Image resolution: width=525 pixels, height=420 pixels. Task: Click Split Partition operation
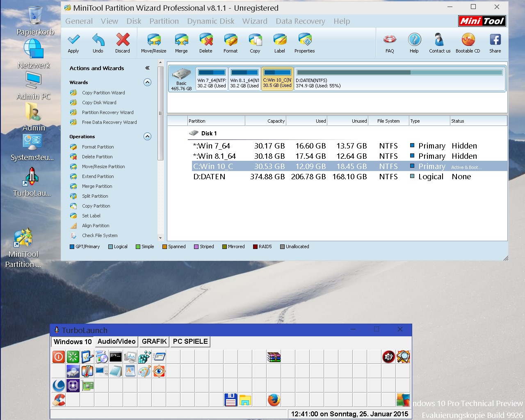pos(95,196)
